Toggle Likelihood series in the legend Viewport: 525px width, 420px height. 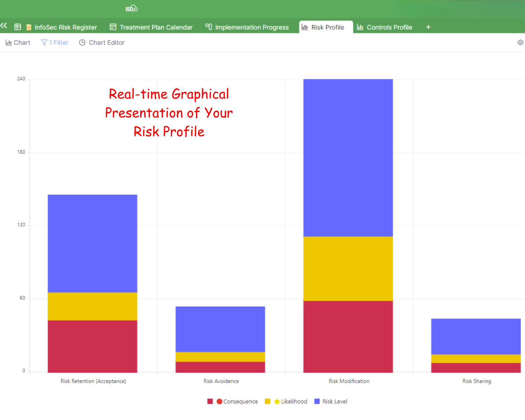click(294, 402)
